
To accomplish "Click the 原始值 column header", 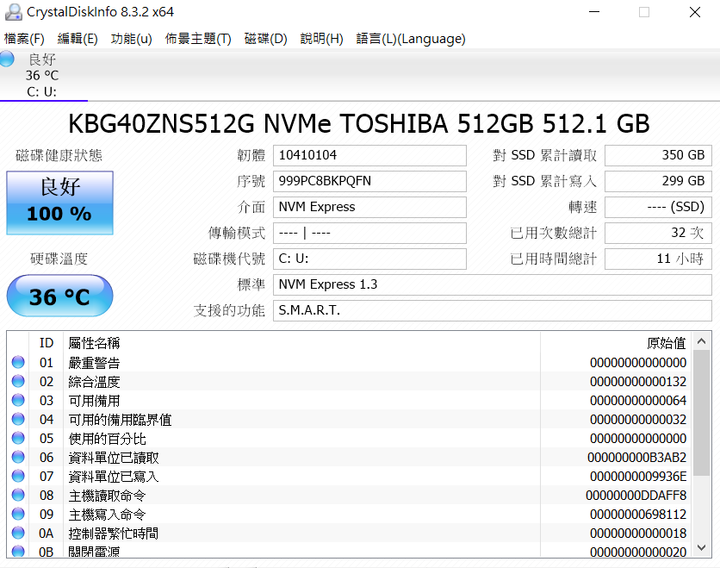I will 666,343.
